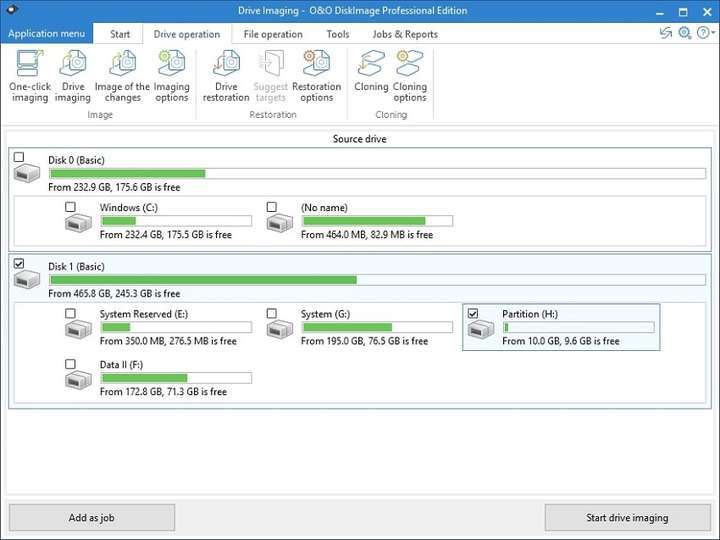Click the Data II (F:) usage bar
This screenshot has width=720, height=540.
[x=176, y=378]
